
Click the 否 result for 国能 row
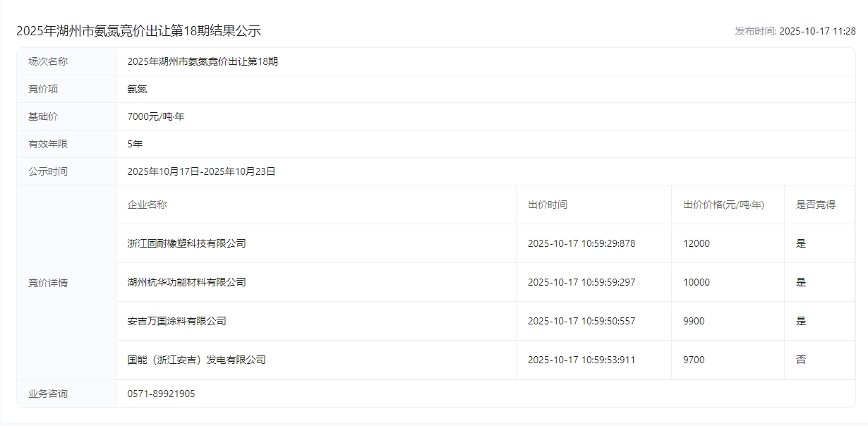coord(800,360)
